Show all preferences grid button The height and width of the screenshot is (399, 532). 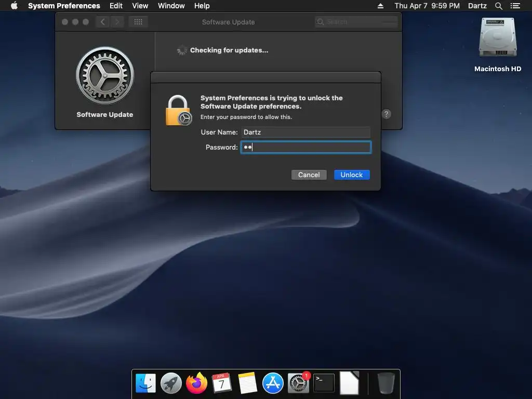[x=138, y=22]
